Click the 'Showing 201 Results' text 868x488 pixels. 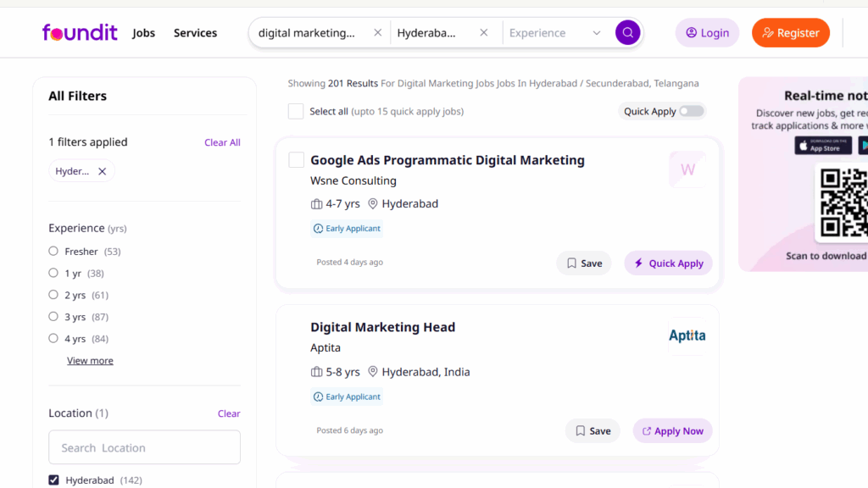pos(332,84)
